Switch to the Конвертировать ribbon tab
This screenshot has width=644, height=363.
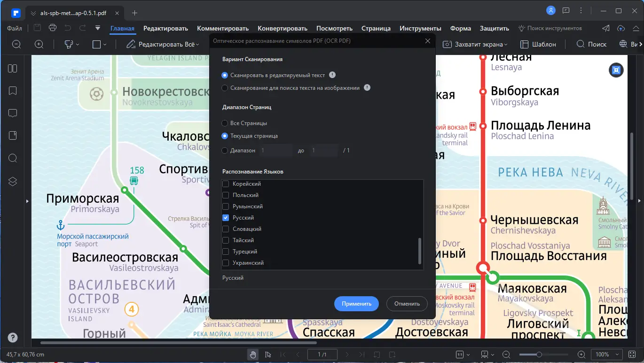[x=282, y=28]
